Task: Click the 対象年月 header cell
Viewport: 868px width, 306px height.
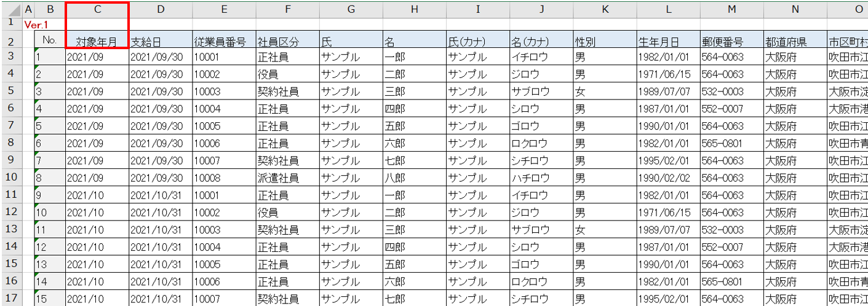Action: [x=97, y=41]
